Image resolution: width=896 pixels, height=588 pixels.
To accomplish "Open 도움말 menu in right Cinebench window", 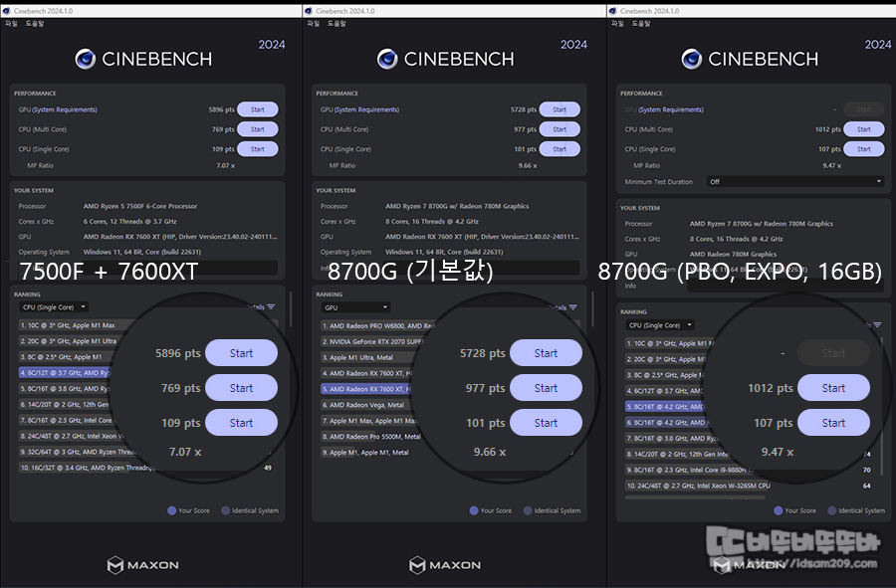I will (x=641, y=24).
